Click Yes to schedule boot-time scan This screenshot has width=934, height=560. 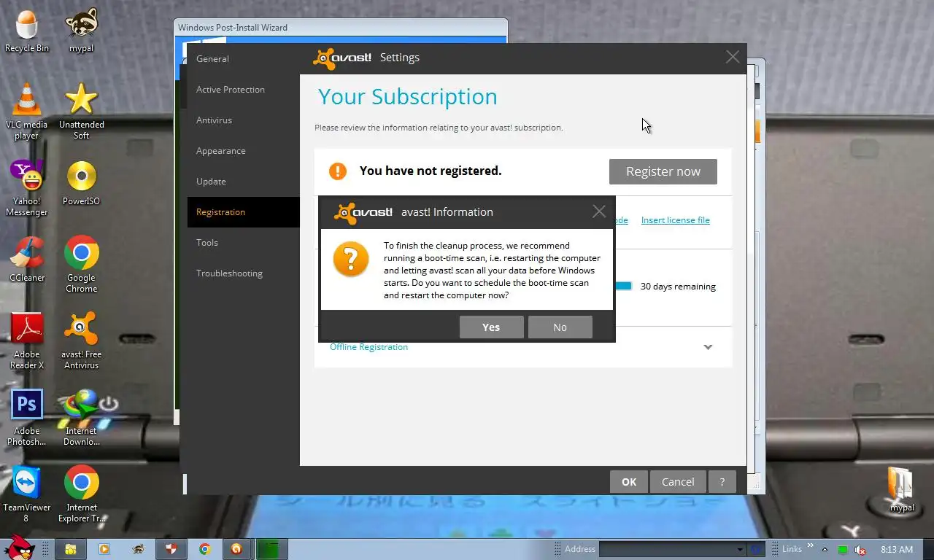[x=491, y=327]
